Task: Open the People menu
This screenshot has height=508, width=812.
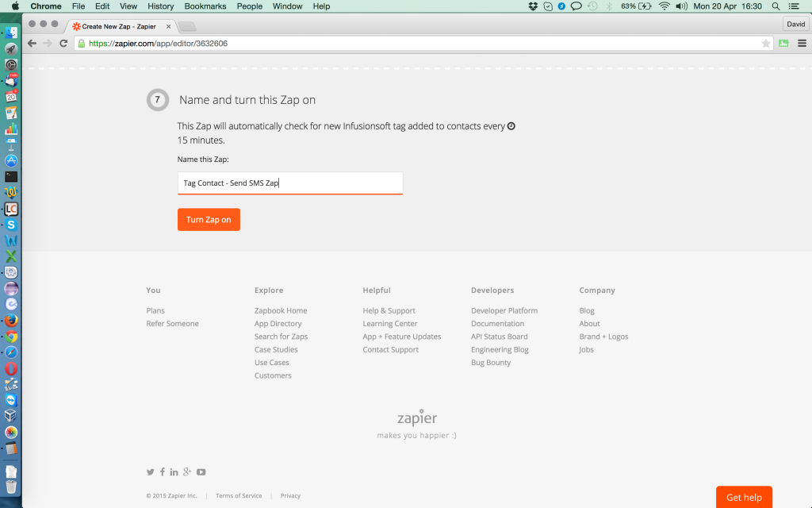Action: [x=250, y=6]
